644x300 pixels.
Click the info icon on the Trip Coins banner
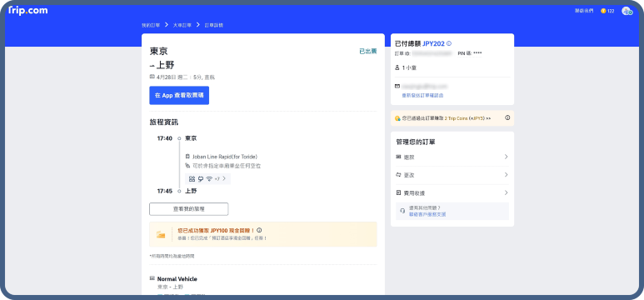click(x=507, y=118)
